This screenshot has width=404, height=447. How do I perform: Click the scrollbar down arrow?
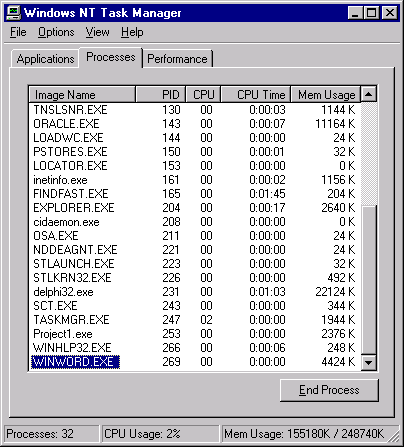(369, 362)
